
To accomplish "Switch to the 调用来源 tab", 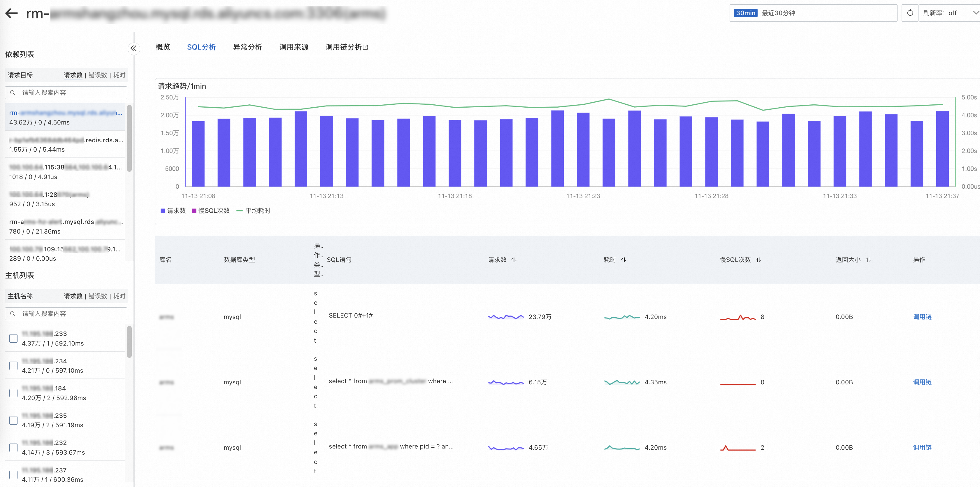I will 294,47.
